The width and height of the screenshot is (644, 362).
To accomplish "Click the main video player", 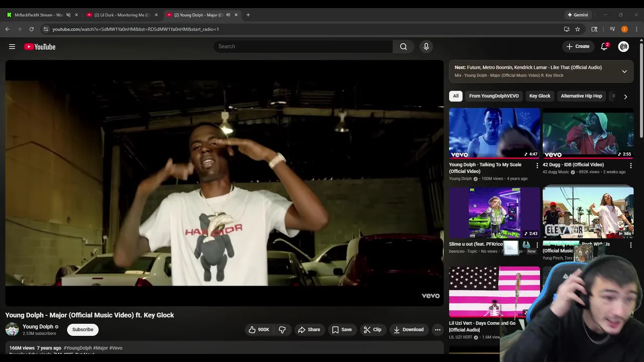I will (x=224, y=183).
